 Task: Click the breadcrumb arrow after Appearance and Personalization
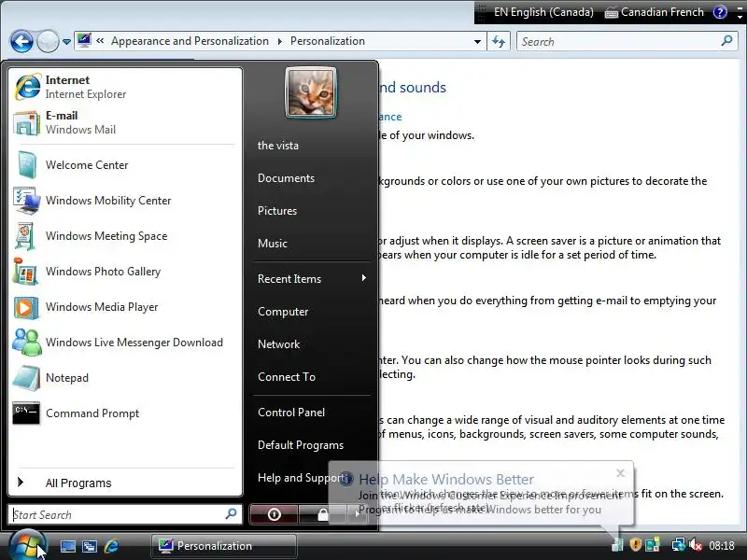[279, 41]
